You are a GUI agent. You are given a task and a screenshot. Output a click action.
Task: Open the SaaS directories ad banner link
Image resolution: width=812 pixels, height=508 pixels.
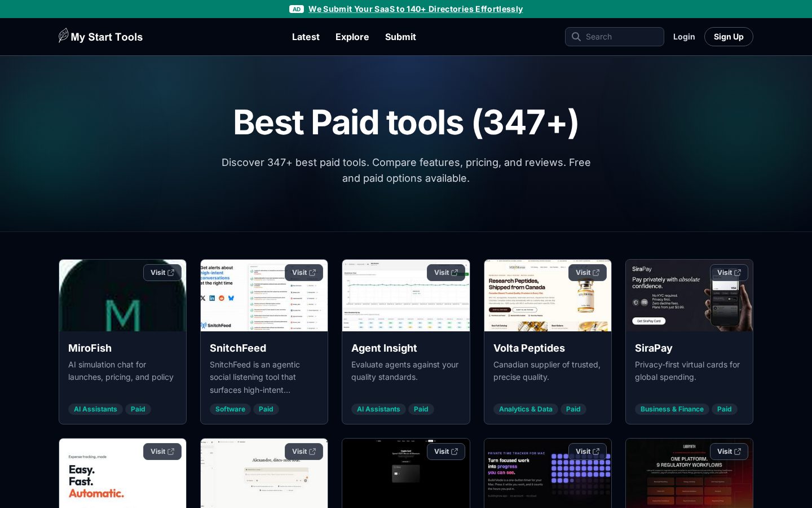pyautogui.click(x=416, y=9)
